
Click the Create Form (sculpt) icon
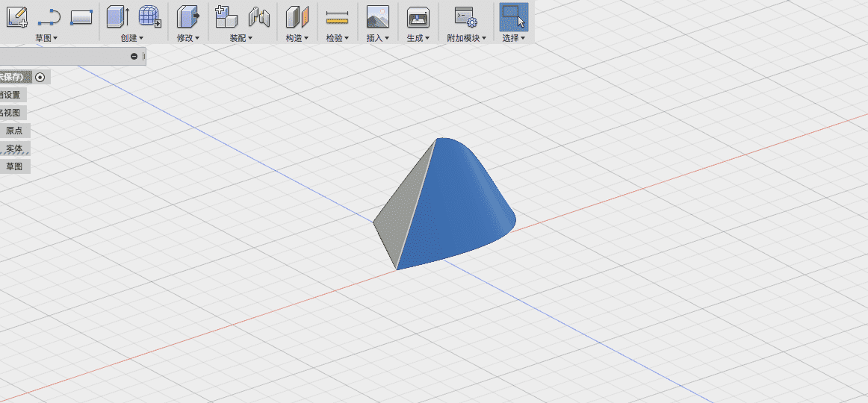click(149, 16)
